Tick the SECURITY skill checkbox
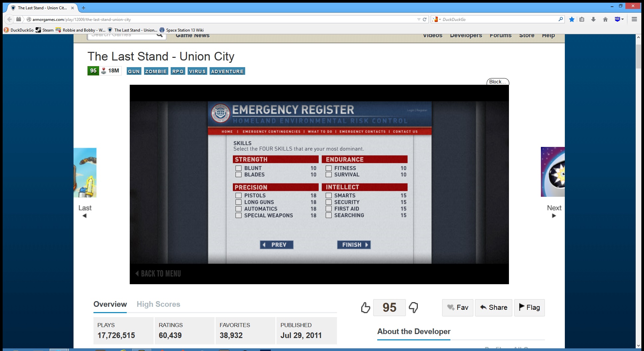Image resolution: width=644 pixels, height=351 pixels. click(329, 202)
